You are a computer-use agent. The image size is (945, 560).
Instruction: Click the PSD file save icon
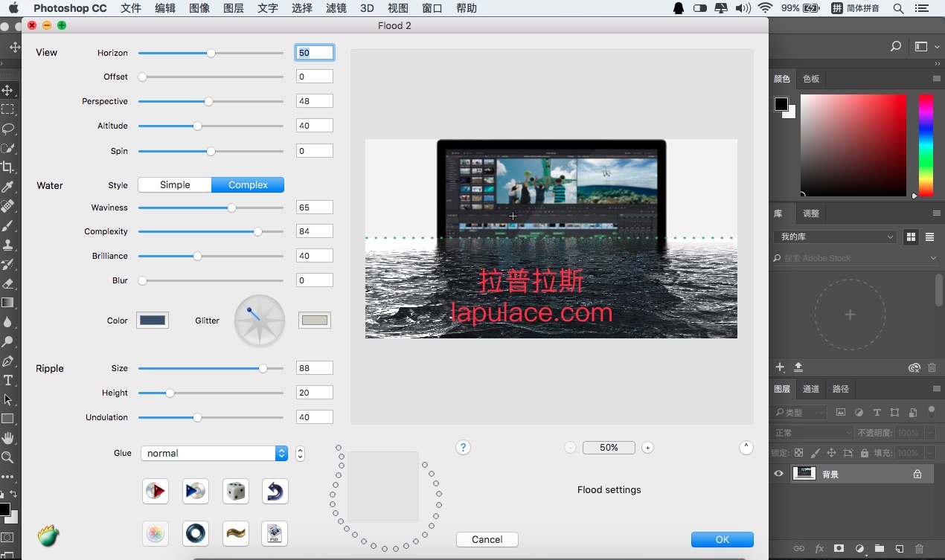click(275, 533)
